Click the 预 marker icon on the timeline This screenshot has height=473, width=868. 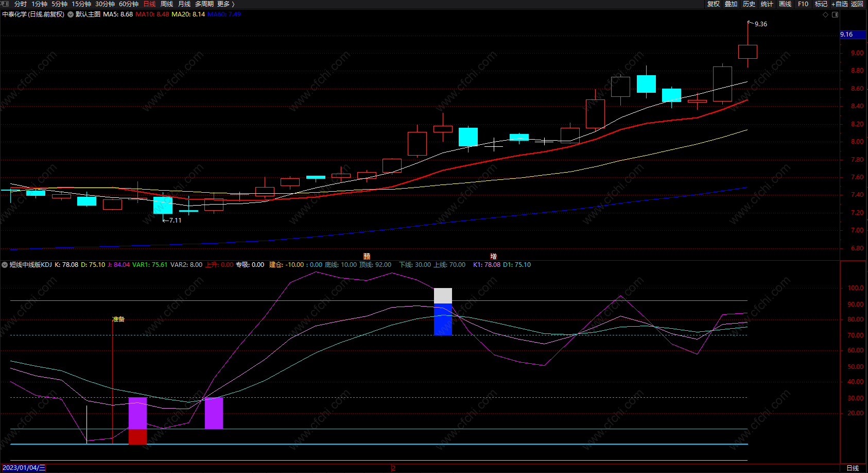(367, 256)
